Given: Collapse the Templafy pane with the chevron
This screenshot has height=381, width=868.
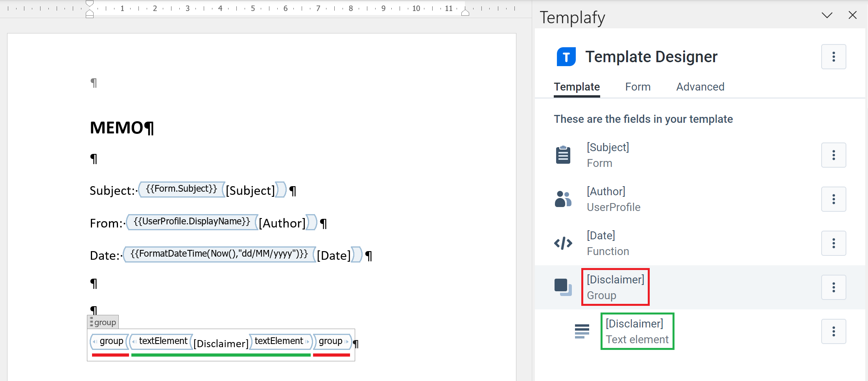Looking at the screenshot, I should [x=827, y=15].
